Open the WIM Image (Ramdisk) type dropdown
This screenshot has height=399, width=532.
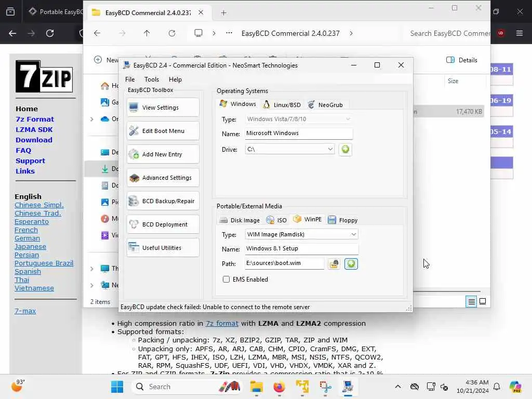tap(301, 234)
